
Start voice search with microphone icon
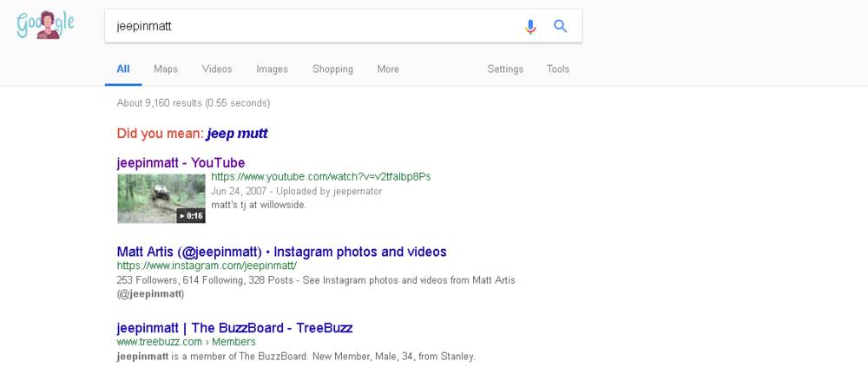click(530, 27)
